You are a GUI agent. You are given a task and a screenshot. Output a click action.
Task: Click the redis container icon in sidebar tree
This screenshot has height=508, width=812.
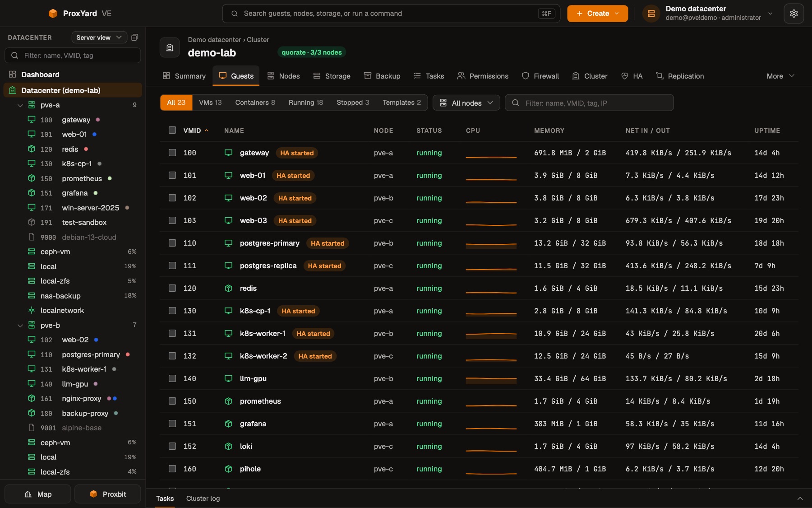pyautogui.click(x=32, y=149)
